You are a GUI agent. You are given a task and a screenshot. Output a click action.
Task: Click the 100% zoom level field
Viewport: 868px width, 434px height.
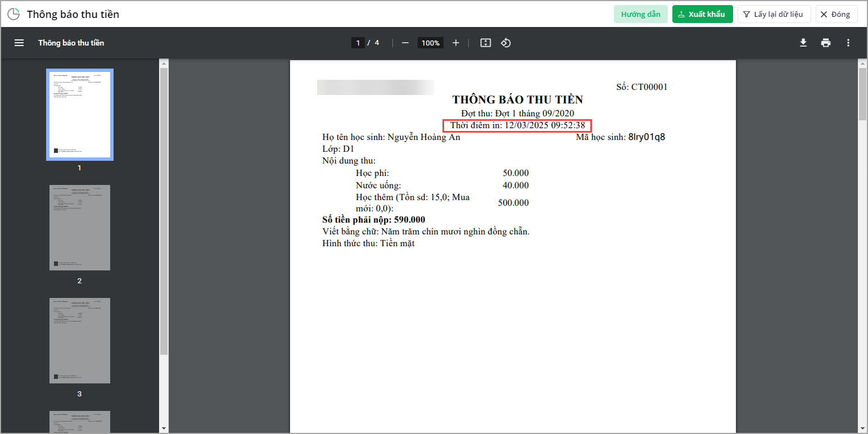click(431, 43)
